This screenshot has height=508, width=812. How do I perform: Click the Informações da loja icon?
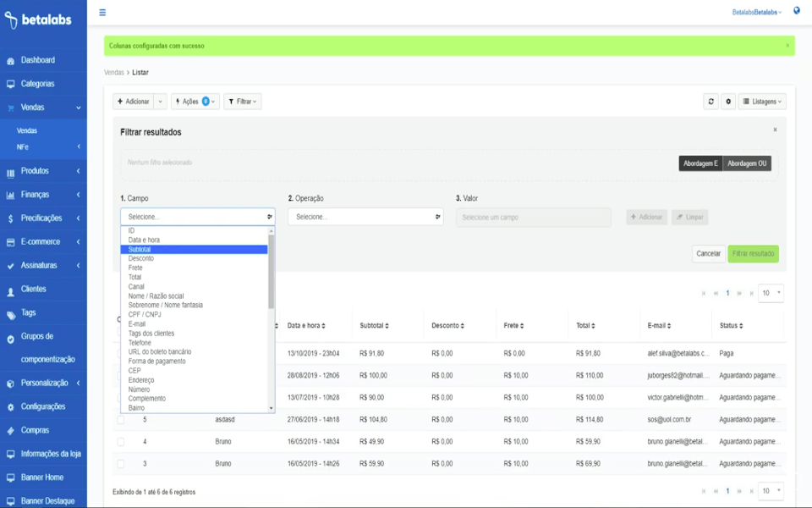click(x=10, y=454)
